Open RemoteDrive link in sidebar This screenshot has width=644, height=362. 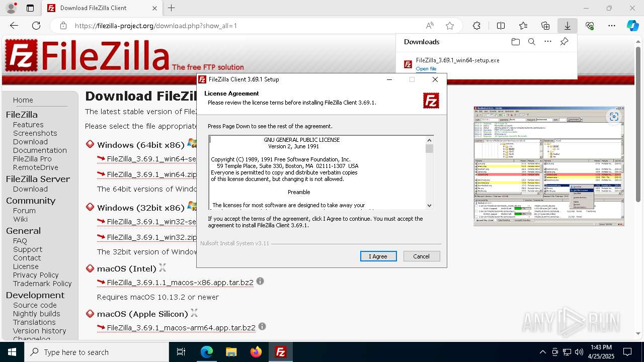tap(36, 167)
